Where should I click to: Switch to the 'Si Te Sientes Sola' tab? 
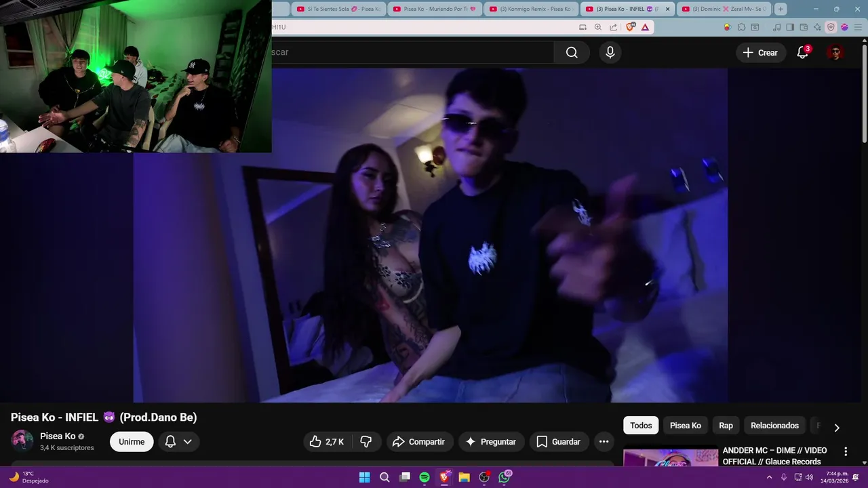pos(338,9)
